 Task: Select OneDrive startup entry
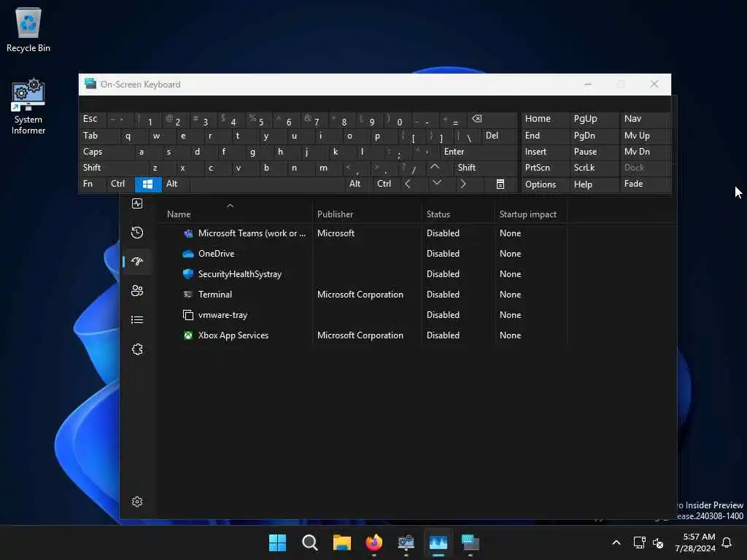(x=363, y=254)
